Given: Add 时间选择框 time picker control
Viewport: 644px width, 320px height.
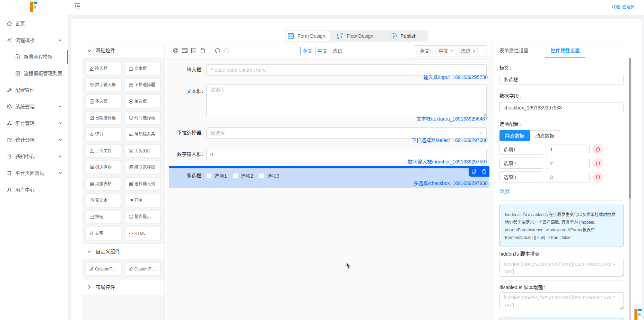Looking at the screenshot, I should (x=142, y=118).
